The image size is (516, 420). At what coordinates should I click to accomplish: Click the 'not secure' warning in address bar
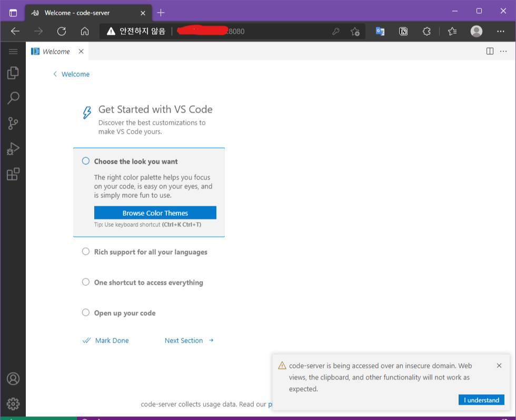[136, 31]
